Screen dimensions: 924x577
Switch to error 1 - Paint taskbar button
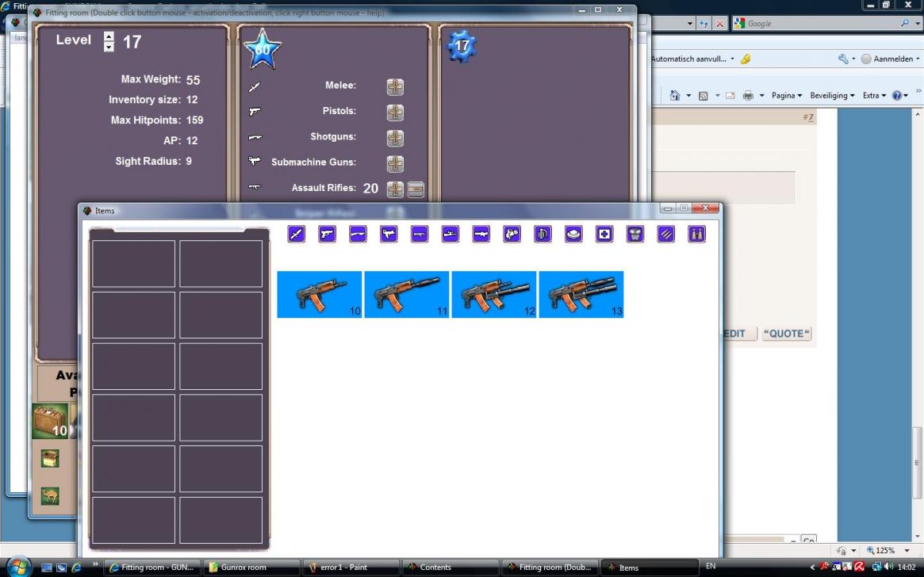point(346,567)
